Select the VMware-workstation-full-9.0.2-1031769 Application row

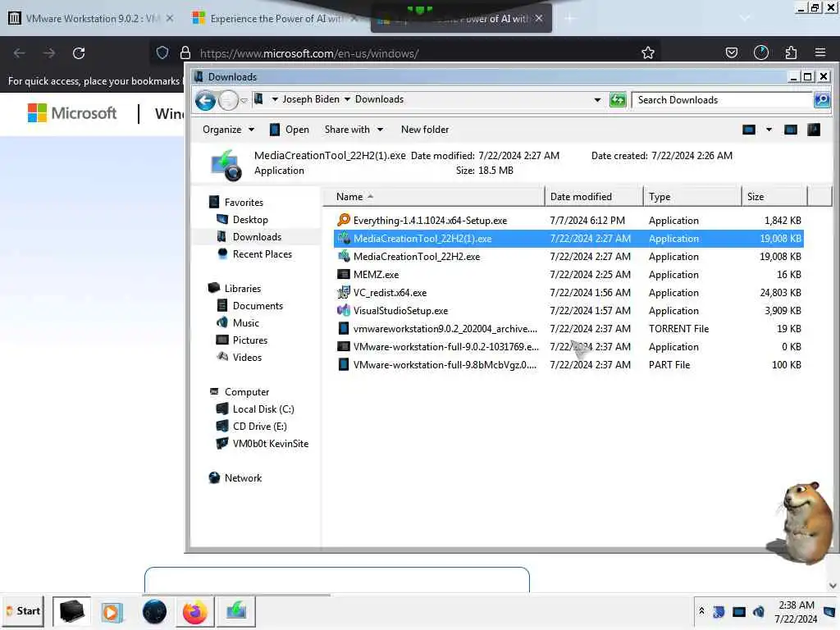pos(568,347)
